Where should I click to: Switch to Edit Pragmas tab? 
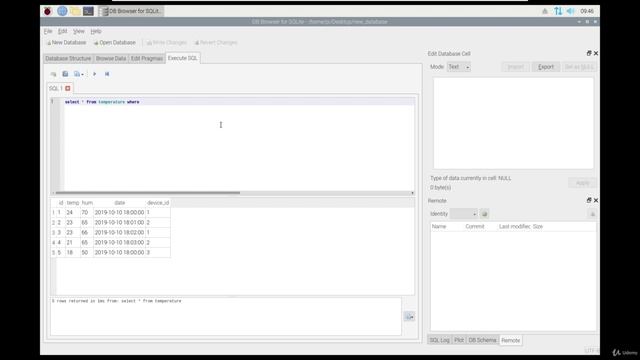147,58
